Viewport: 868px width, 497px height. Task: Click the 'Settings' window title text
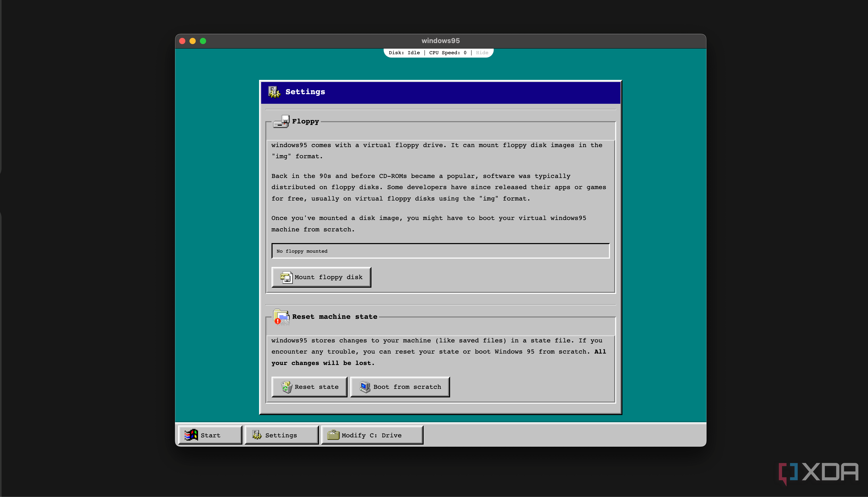tap(305, 92)
